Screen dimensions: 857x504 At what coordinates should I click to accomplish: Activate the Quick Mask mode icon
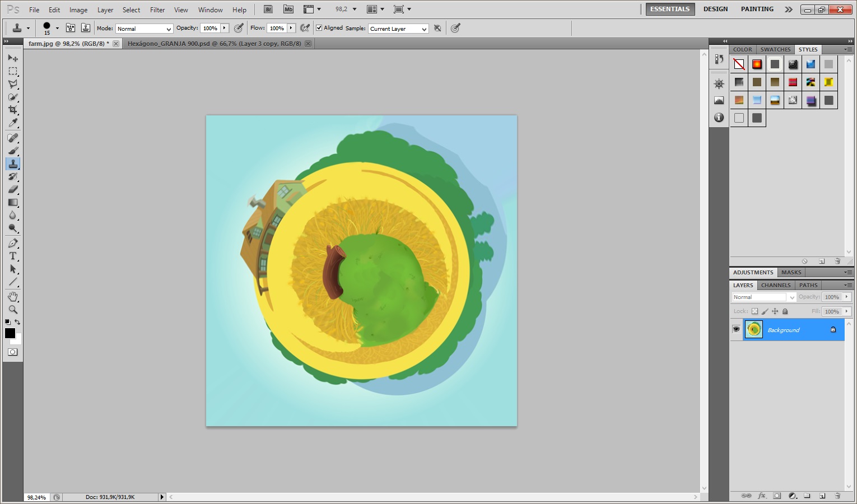(13, 352)
